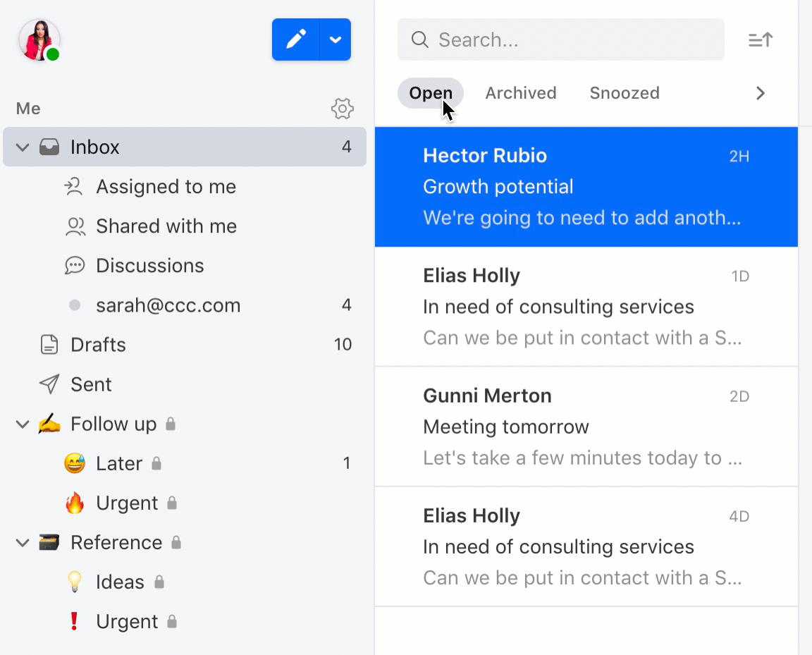Click the Drafts document icon
Viewport: 812px width, 655px height.
click(x=49, y=345)
